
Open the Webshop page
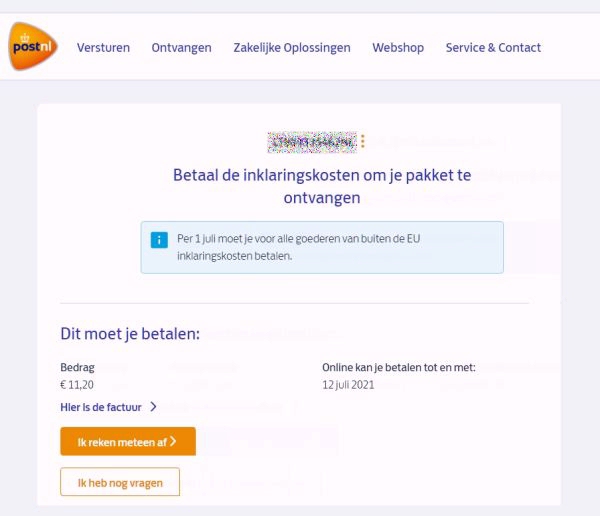tap(398, 47)
